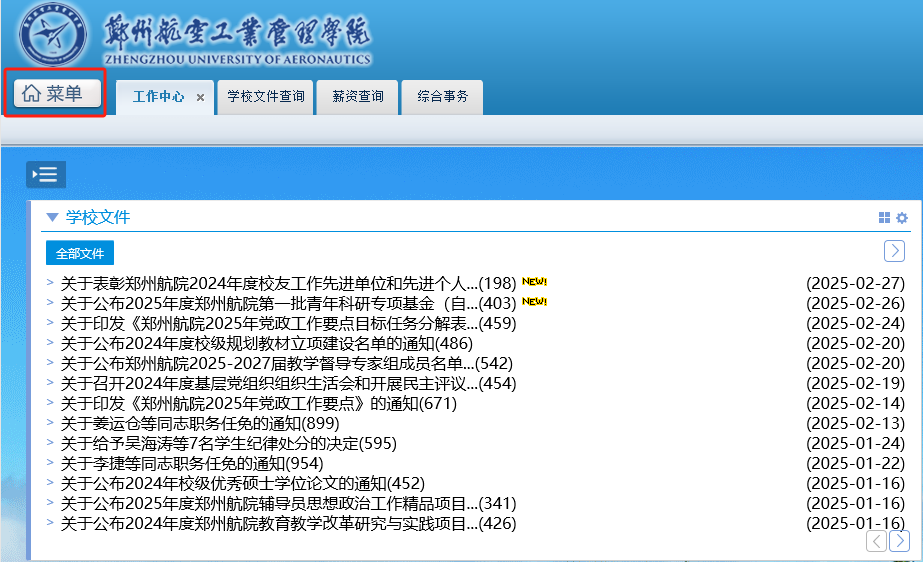
Task: Go to previous page of files
Action: pos(876,541)
